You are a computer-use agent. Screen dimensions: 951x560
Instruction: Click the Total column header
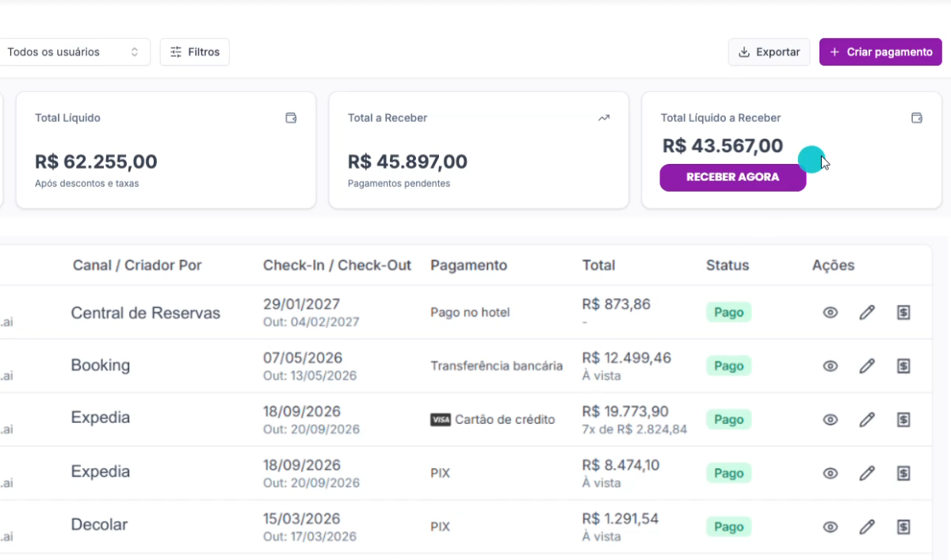tap(598, 265)
